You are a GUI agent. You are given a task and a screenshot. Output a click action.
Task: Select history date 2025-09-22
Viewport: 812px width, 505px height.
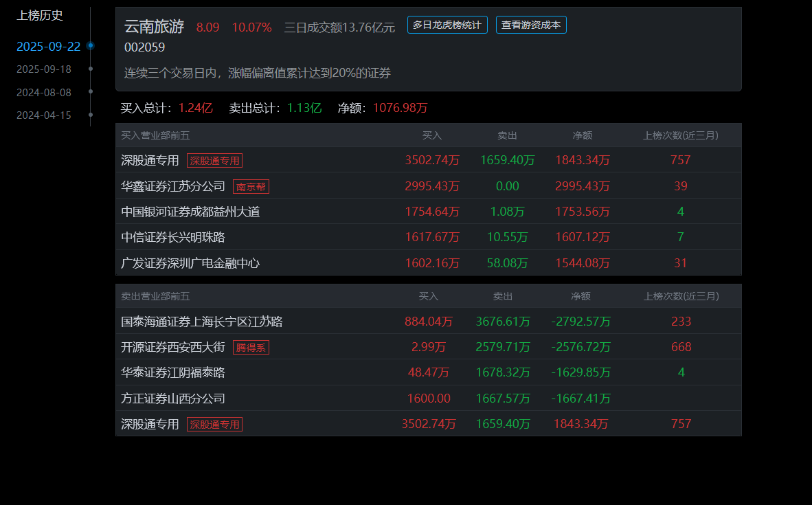(x=48, y=47)
